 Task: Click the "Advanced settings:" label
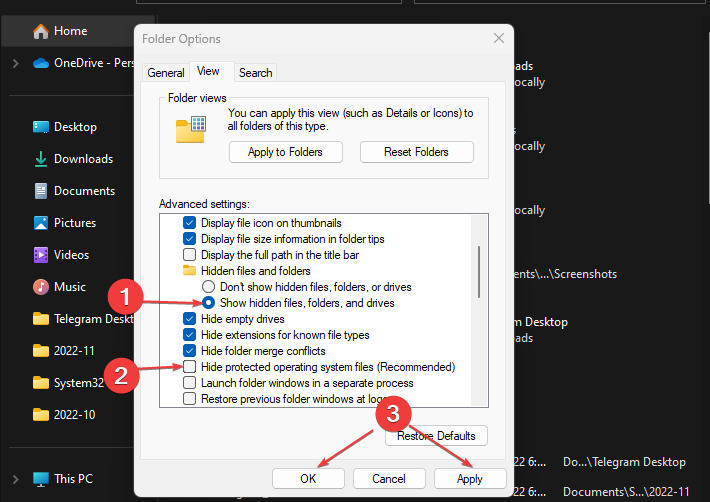pyautogui.click(x=204, y=204)
